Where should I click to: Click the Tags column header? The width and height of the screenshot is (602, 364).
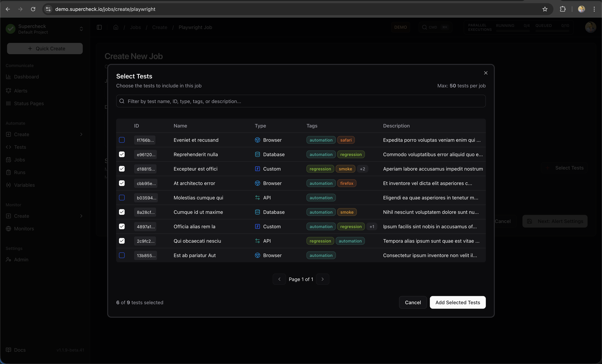(x=312, y=126)
